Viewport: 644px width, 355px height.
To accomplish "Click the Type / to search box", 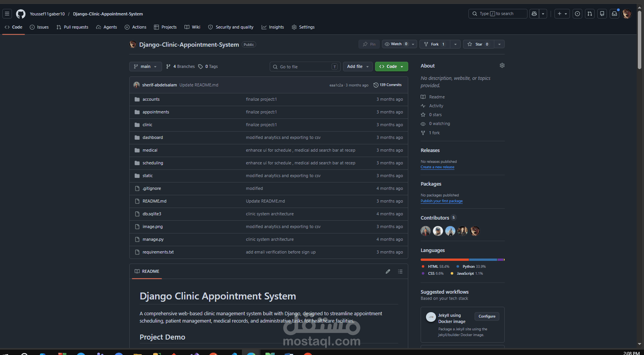I will pos(498,14).
